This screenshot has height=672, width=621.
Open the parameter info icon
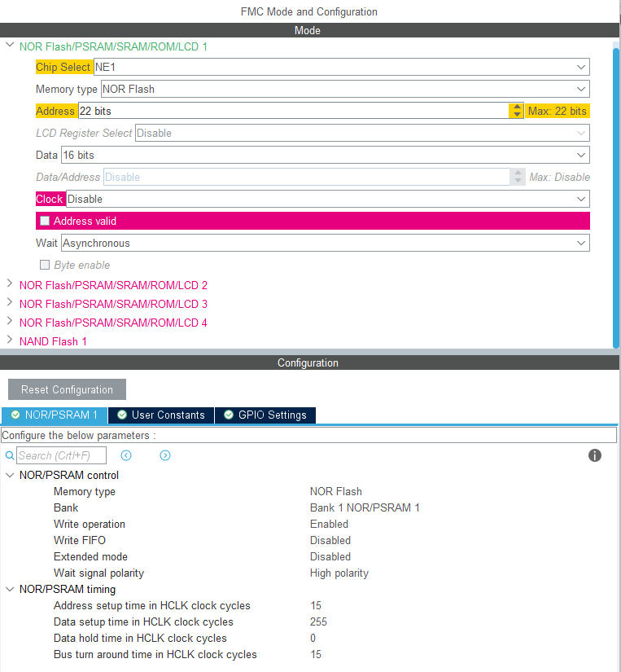tap(594, 455)
